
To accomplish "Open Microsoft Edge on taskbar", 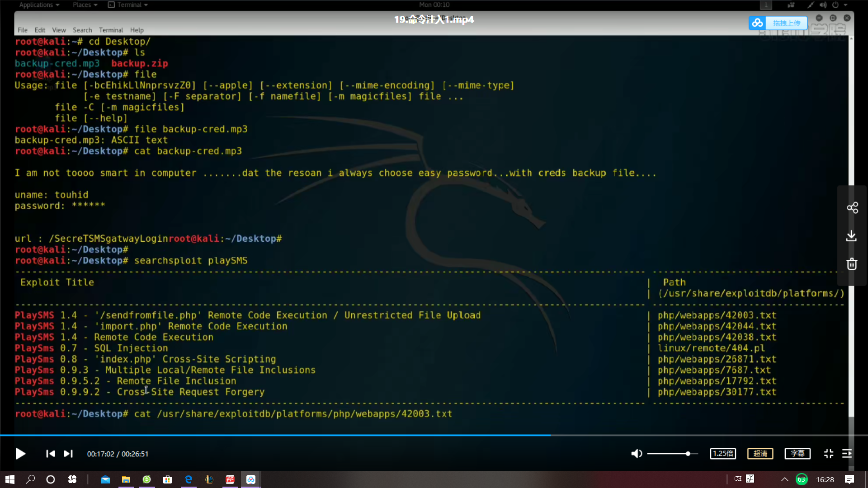I will point(189,479).
